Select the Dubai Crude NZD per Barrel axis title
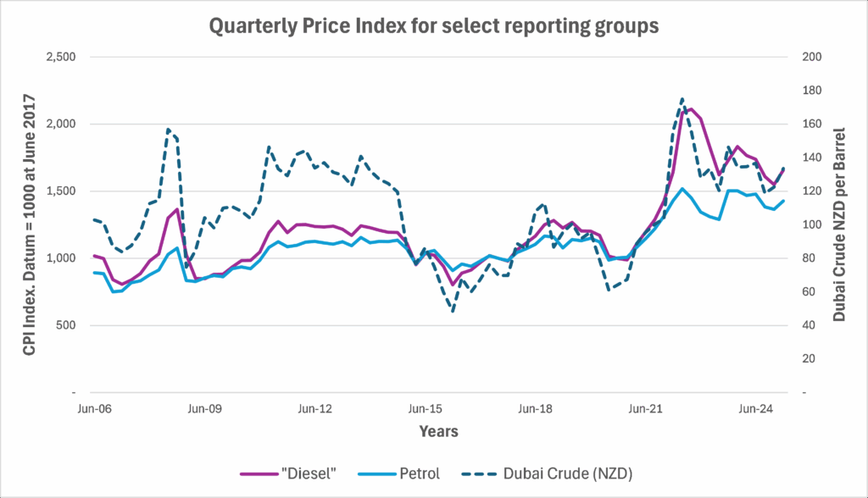This screenshot has height=498, width=868. (839, 224)
